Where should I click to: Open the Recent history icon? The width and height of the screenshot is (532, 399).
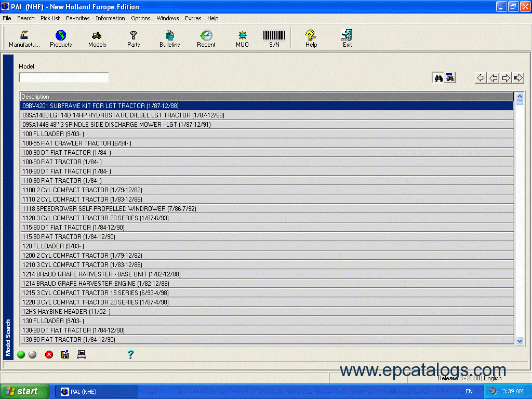206,38
